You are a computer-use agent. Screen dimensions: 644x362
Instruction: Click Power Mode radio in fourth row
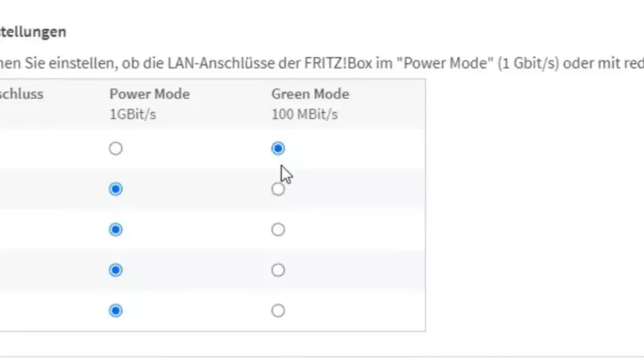point(116,270)
